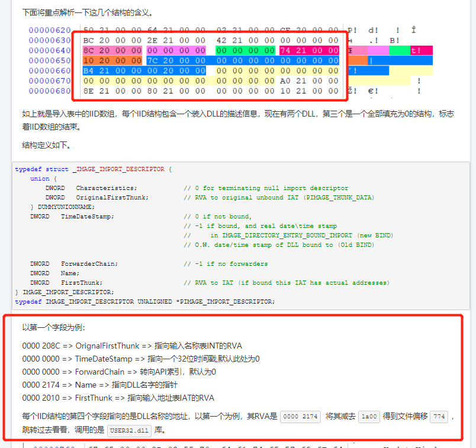The image size is (476, 448).
Task: Click the '0000 2174 => Name' explanation line
Action: [100, 385]
